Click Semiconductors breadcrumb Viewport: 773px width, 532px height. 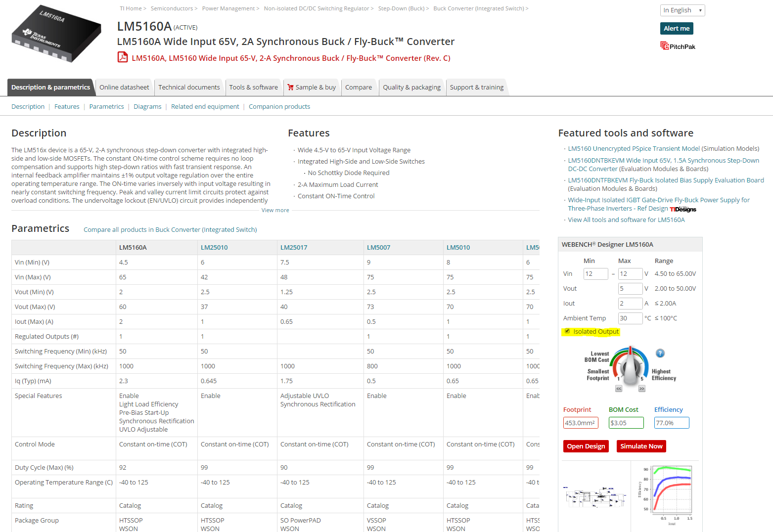point(172,8)
